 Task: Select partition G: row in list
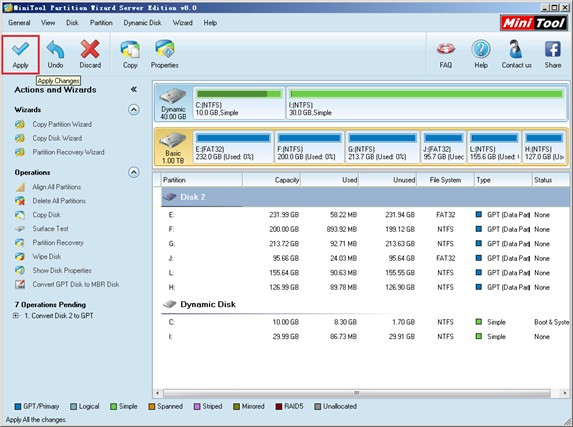(x=365, y=244)
